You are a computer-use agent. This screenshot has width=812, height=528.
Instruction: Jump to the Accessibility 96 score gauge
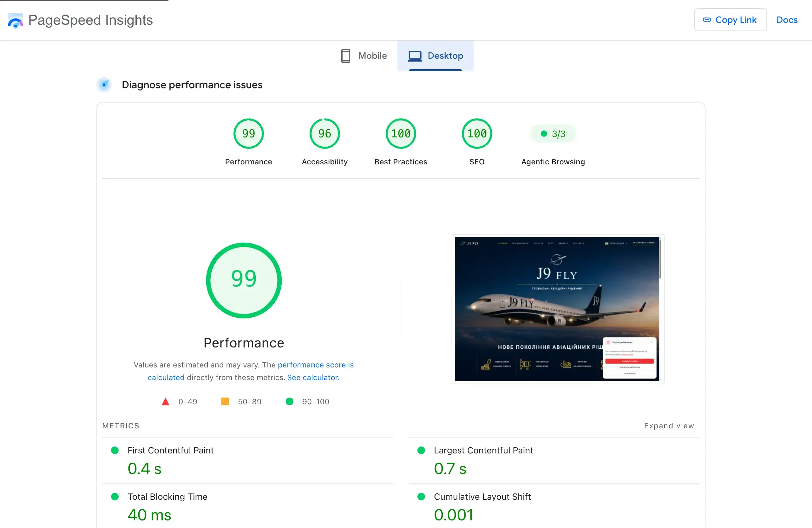[x=324, y=134]
